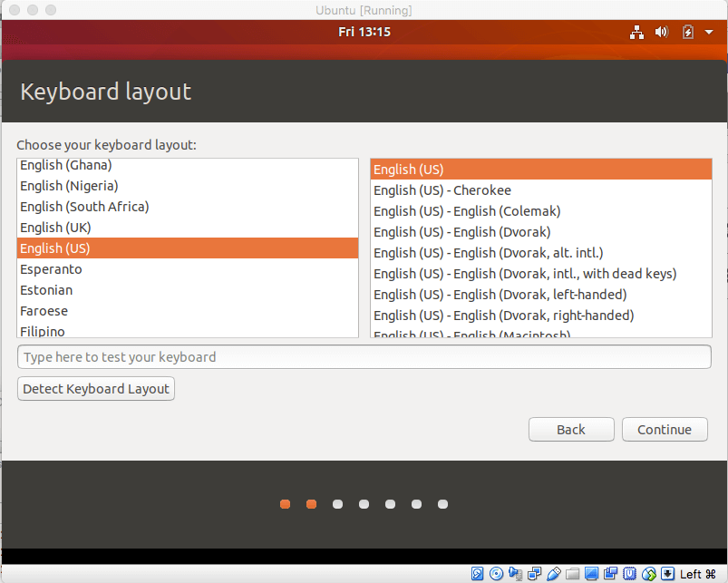Screen dimensions: 728x583
Task: Click the overlapping screens icon beside the chip icon
Action: (610, 574)
